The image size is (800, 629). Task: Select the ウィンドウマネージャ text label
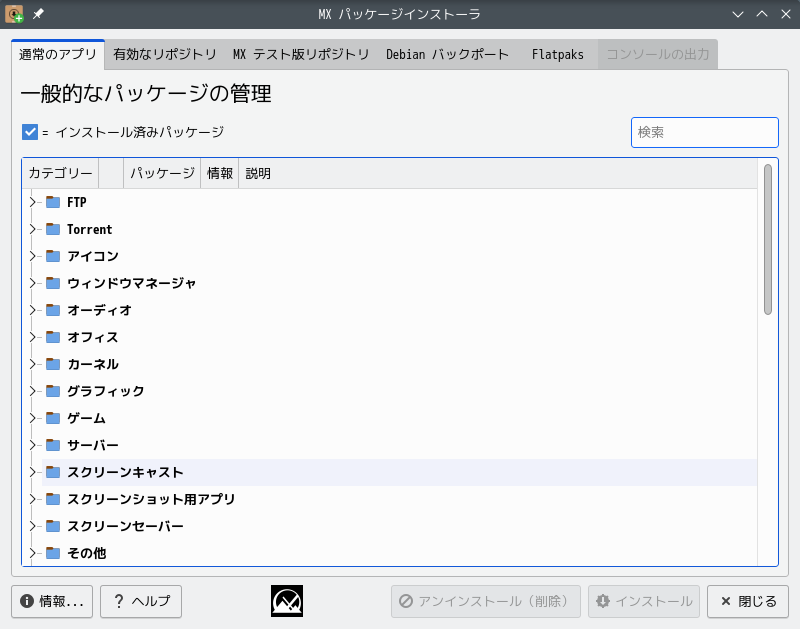point(132,283)
